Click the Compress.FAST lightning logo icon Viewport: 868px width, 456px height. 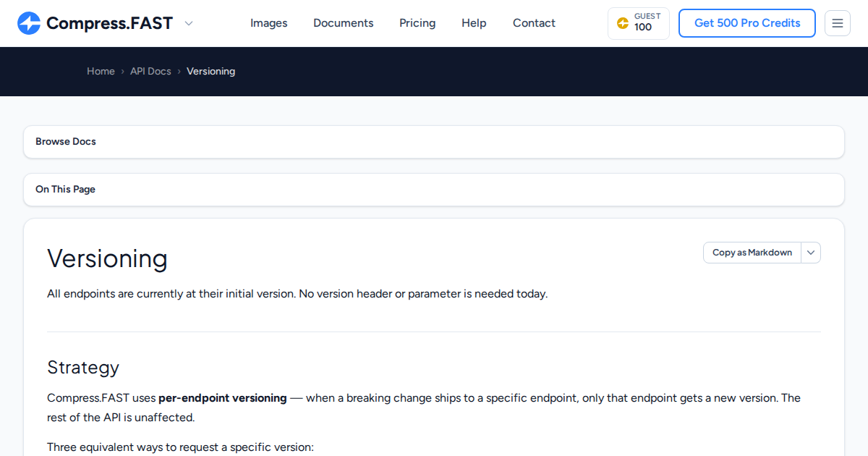29,23
